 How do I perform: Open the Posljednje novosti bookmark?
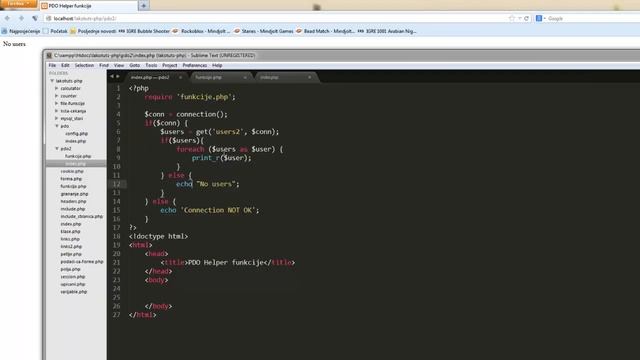[x=93, y=31]
